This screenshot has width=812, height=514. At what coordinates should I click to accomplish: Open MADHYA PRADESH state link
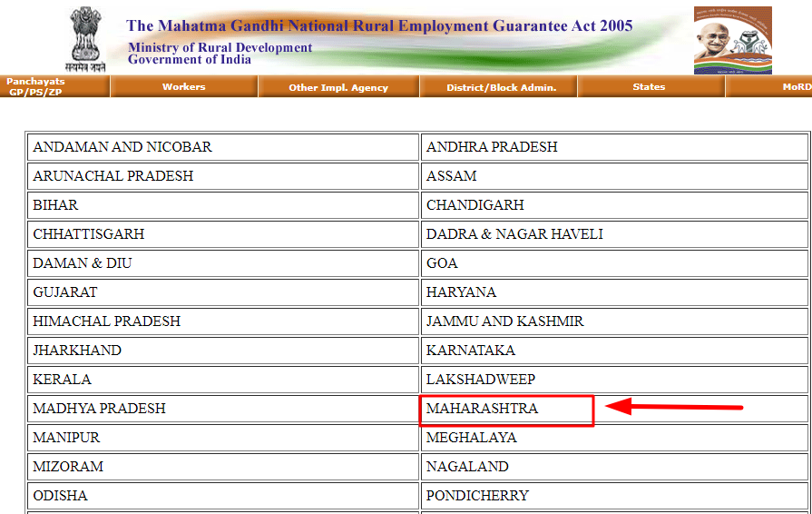(x=100, y=409)
